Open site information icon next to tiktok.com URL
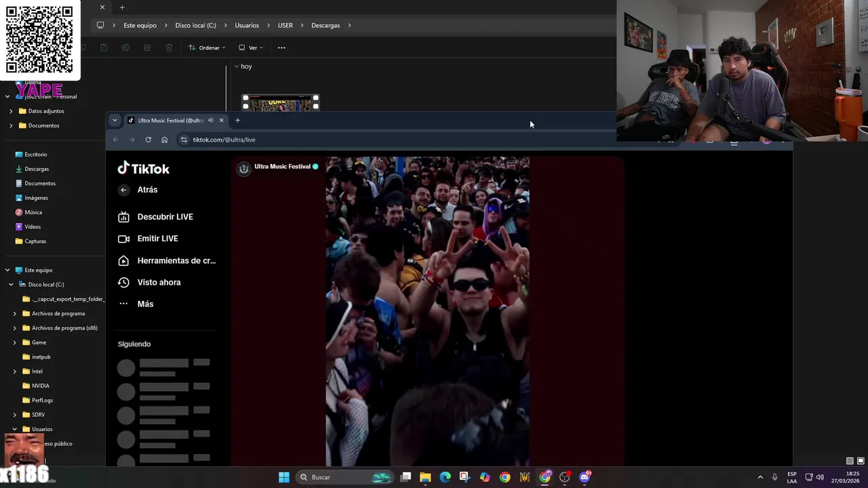This screenshot has height=488, width=868. click(184, 140)
